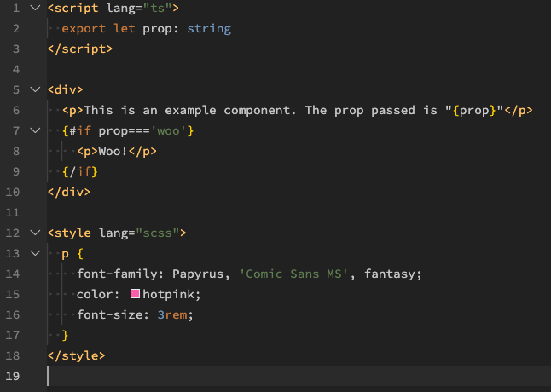Image resolution: width=551 pixels, height=392 pixels.
Task: Click the 'woo' string literal on line 7
Action: pyautogui.click(x=168, y=130)
